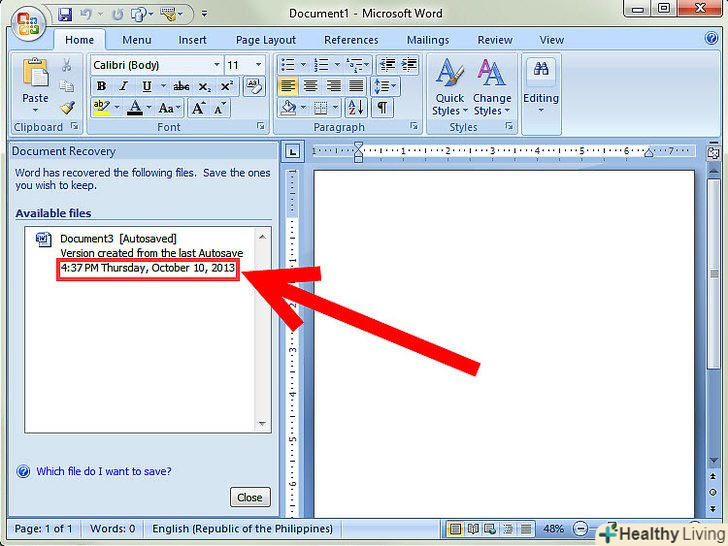The width and height of the screenshot is (728, 546).
Task: Click the Redo repeat icon
Action: pos(117,14)
